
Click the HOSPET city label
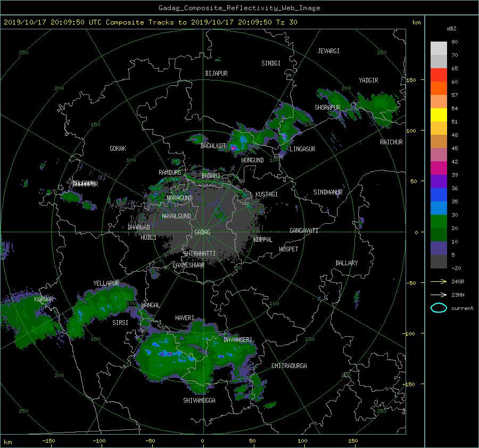pyautogui.click(x=288, y=249)
